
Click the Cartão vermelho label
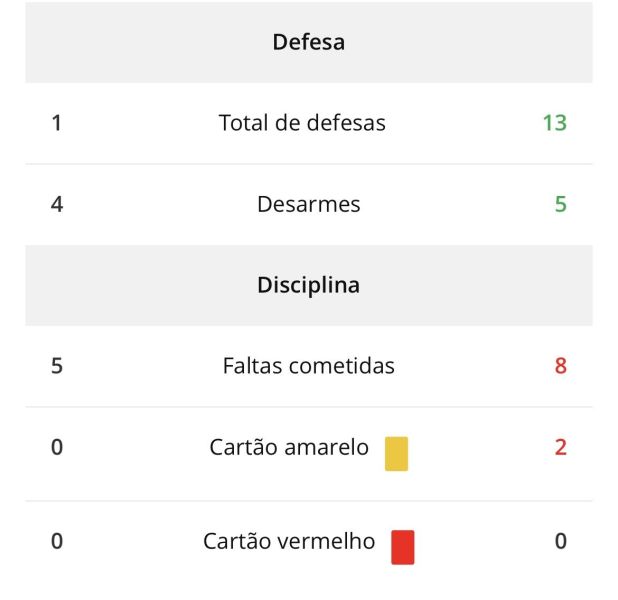pos(289,541)
